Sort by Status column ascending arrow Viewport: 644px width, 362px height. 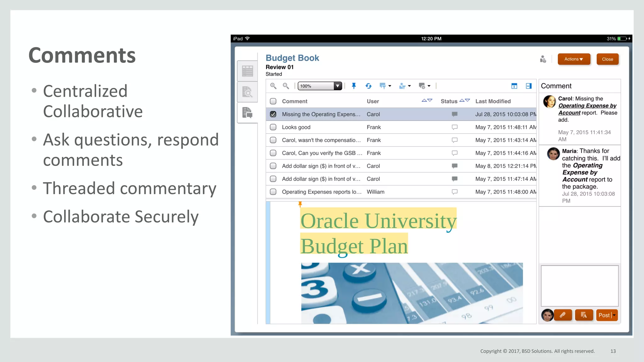coord(462,100)
